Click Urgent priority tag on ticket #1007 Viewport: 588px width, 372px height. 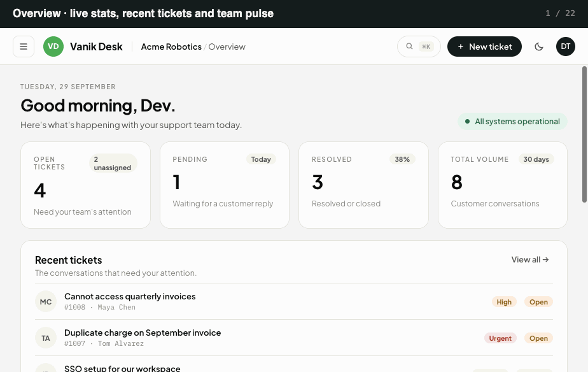tap(500, 338)
